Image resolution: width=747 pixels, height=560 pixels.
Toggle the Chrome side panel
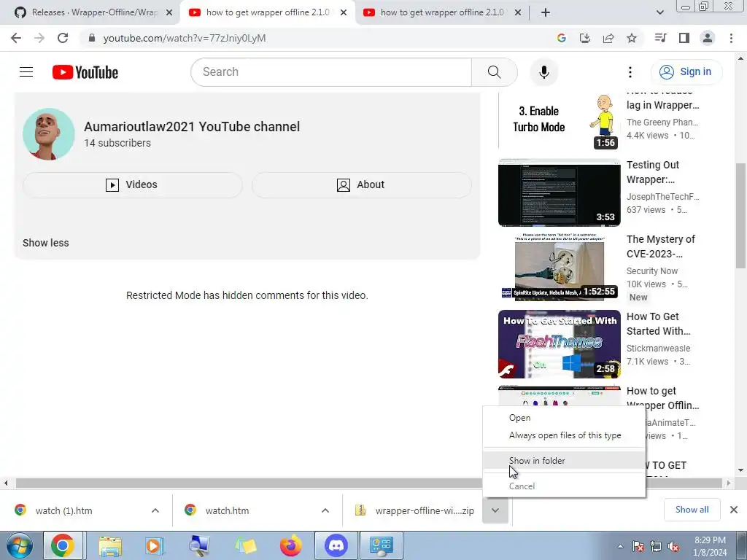[x=684, y=38]
